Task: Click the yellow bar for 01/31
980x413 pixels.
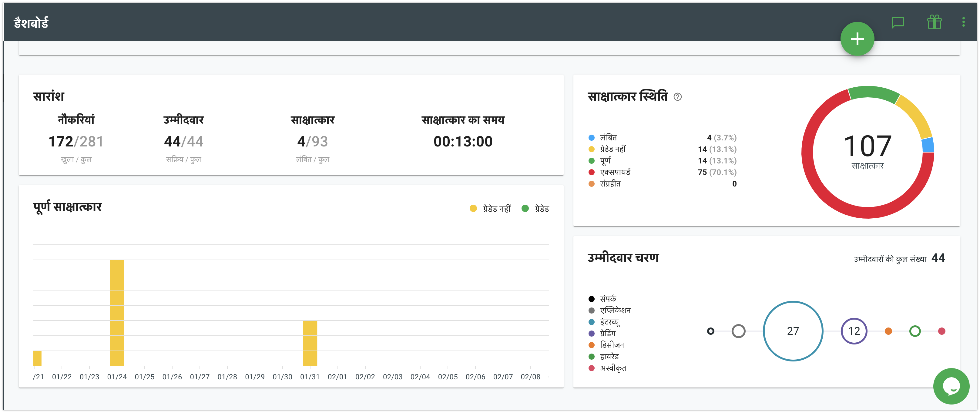Action: pos(310,343)
